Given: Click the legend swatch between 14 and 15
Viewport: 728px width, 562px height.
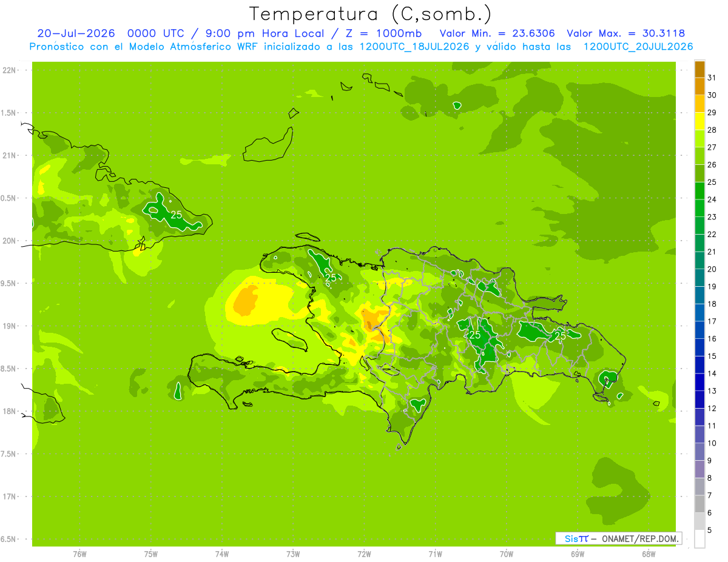Looking at the screenshot, I should pyautogui.click(x=699, y=365).
